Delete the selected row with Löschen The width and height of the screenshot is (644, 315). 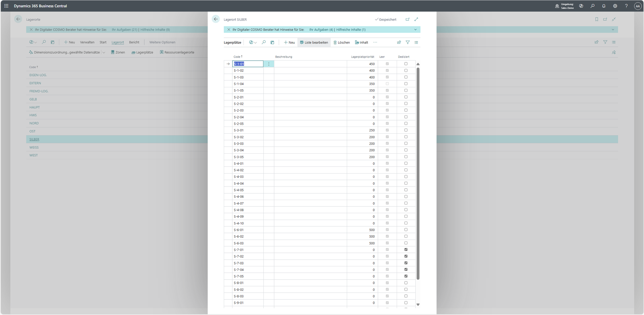click(x=342, y=43)
